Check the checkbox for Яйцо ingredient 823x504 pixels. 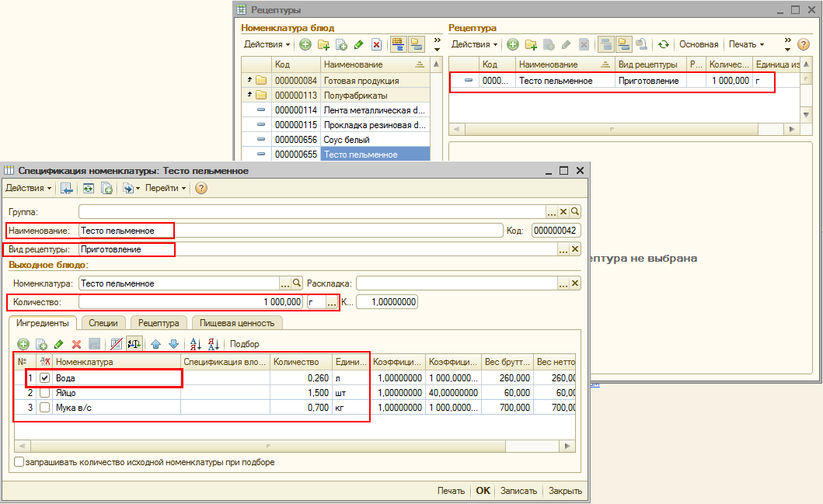(45, 393)
